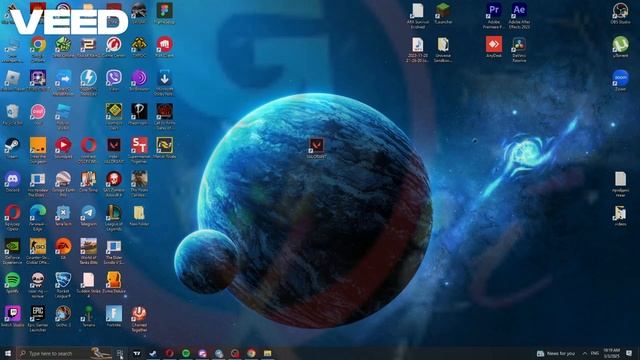640x360 pixels.
Task: Open the OBS Studio shortcut
Action: click(620, 11)
